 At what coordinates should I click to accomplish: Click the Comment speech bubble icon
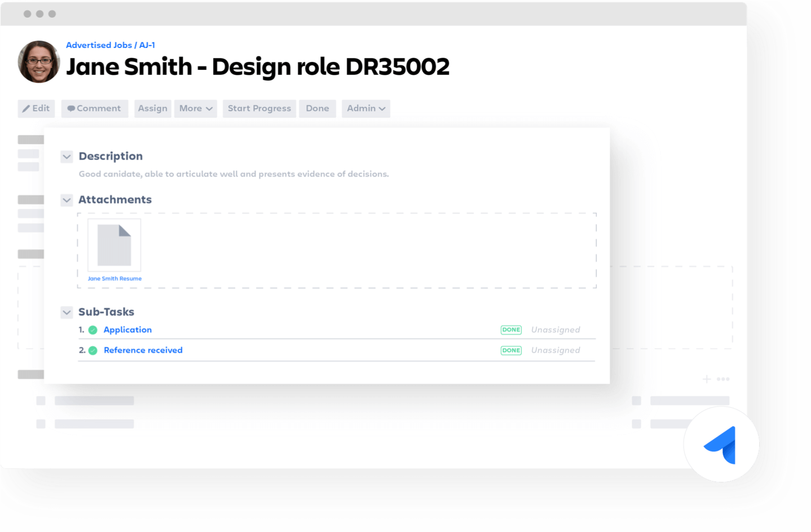pyautogui.click(x=71, y=108)
